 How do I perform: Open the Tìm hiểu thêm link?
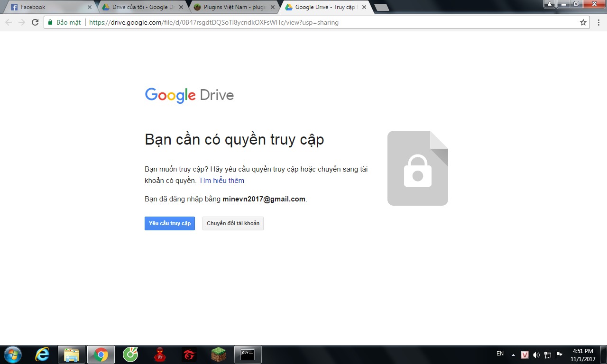[x=221, y=181]
